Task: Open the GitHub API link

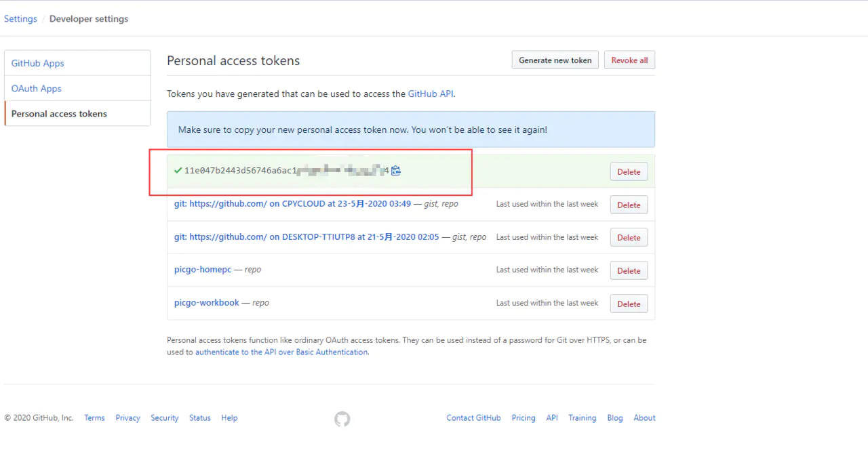Action: 430,94
